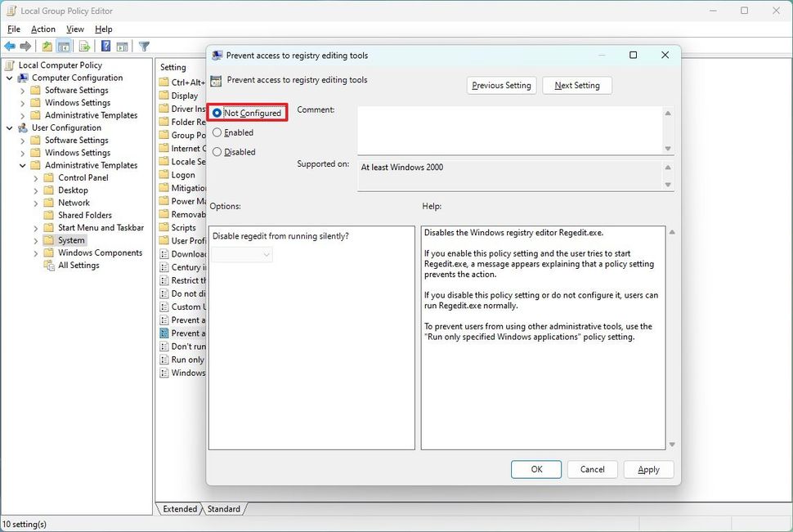Open the Action menu
The image size is (793, 532).
(43, 29)
